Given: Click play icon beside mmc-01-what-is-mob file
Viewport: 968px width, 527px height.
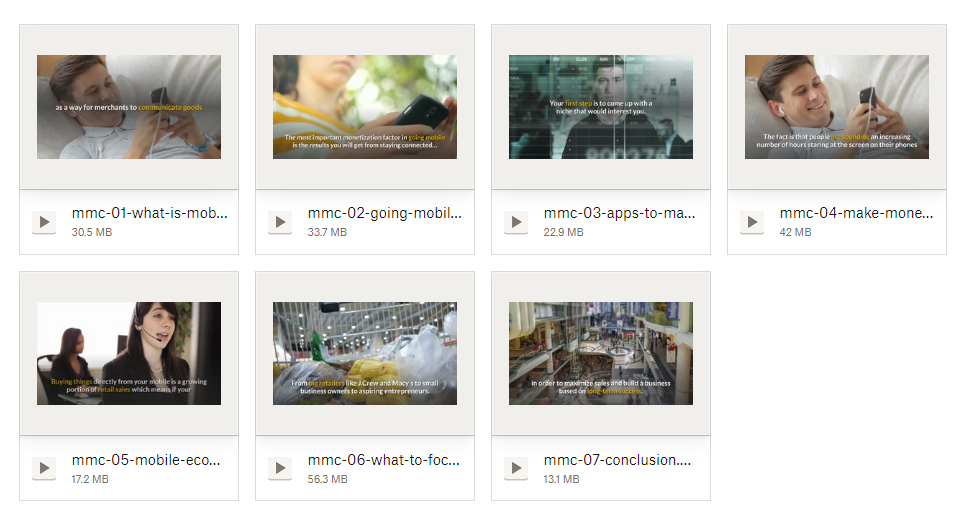Looking at the screenshot, I should click(44, 222).
